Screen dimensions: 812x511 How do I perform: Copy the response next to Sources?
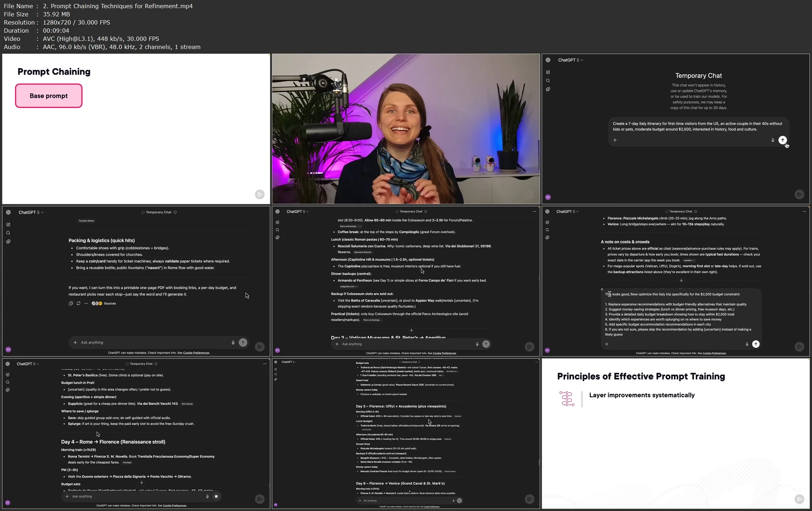tap(71, 303)
